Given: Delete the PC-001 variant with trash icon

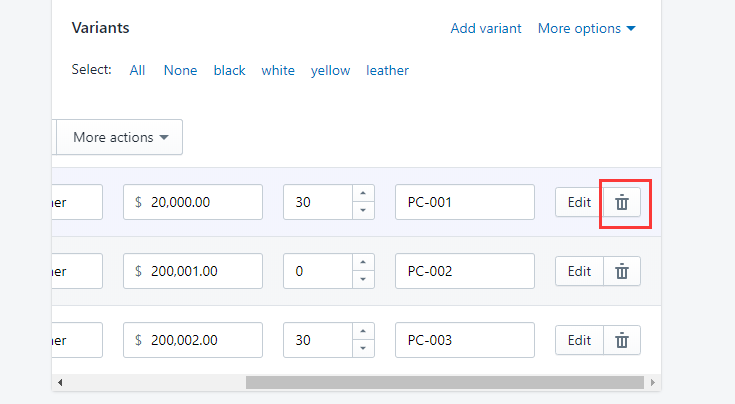Looking at the screenshot, I should click(622, 202).
